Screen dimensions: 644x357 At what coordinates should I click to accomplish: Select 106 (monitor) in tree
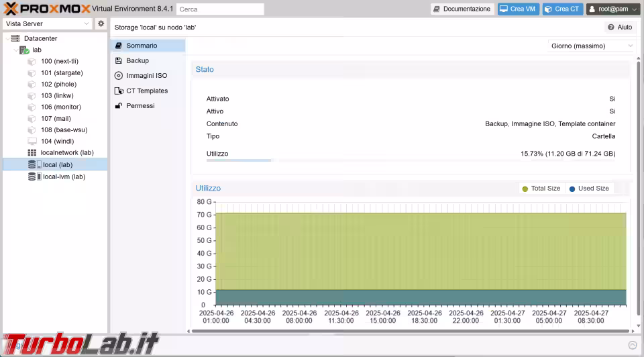click(x=61, y=107)
